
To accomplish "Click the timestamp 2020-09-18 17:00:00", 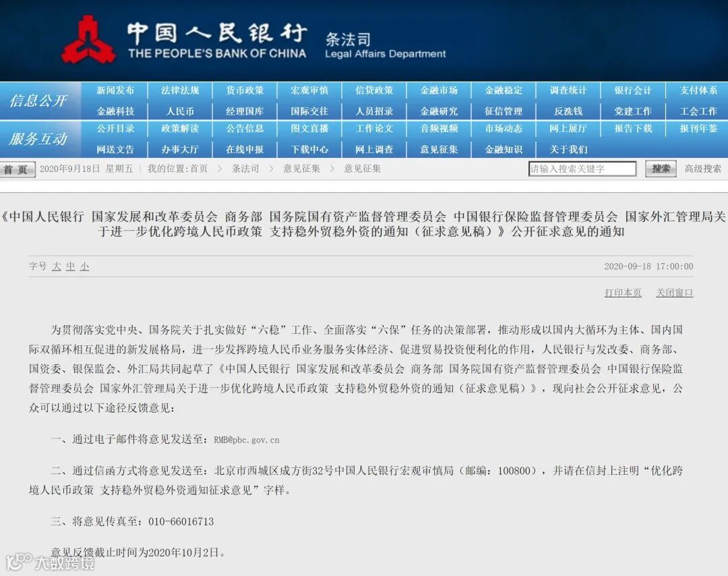I will (648, 266).
